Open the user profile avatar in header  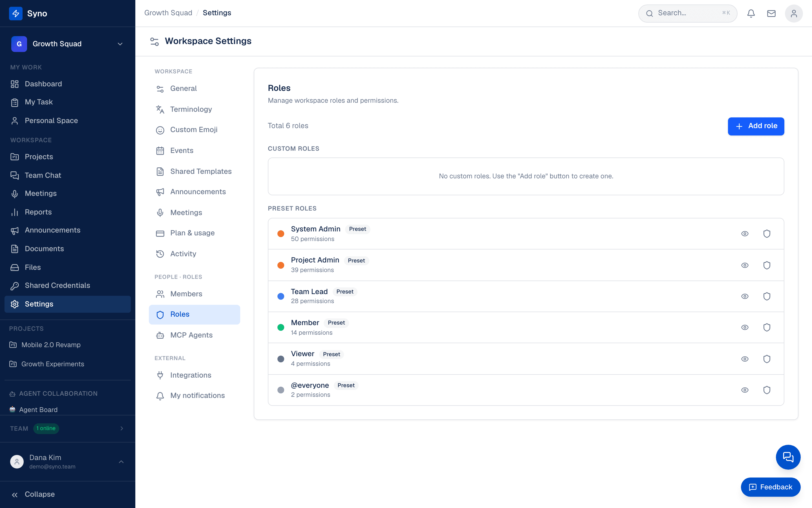pyautogui.click(x=794, y=14)
